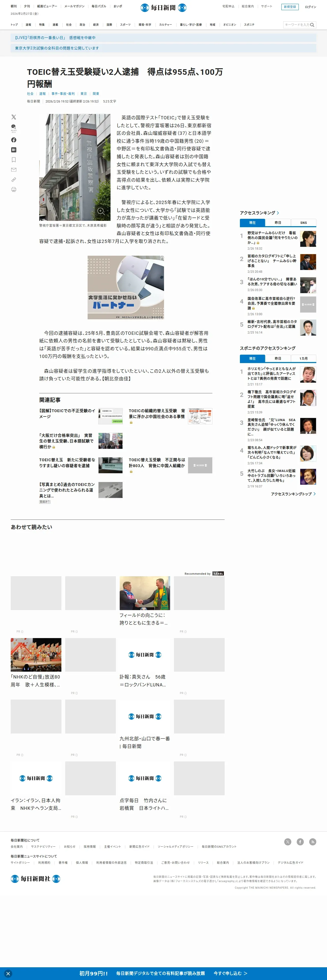Screen dimensions: 327x980
Task: Open related article 大阪だけ合格率突出
Action: tap(81, 441)
